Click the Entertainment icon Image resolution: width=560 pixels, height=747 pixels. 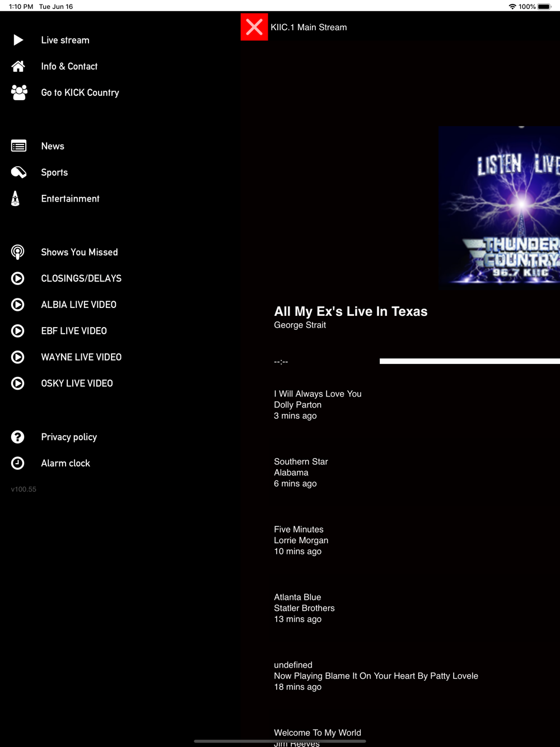coord(16,198)
